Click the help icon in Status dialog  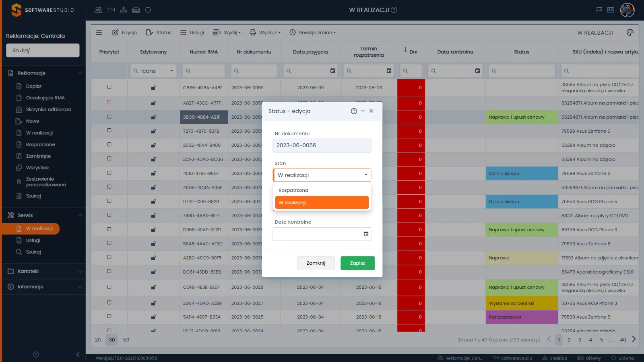tap(354, 111)
